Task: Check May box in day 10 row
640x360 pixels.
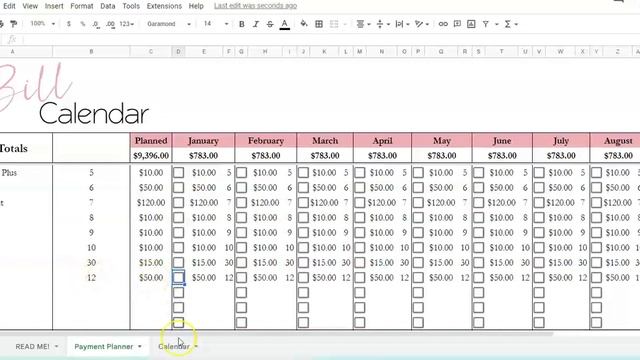Action: click(418, 247)
